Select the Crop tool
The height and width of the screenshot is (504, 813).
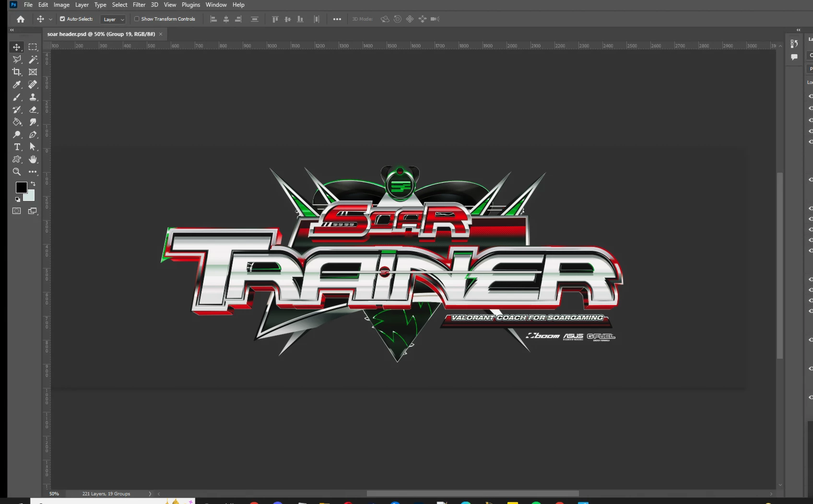[x=17, y=72]
